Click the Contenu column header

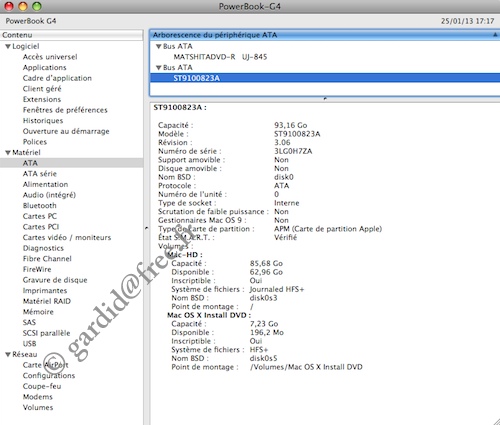pos(71,35)
